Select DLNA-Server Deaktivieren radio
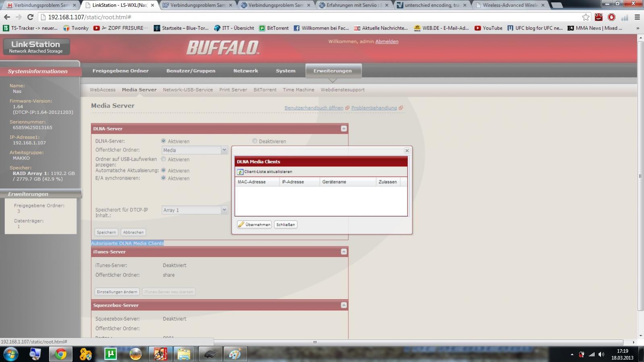Screen dimensions: 644x362 point(255,141)
